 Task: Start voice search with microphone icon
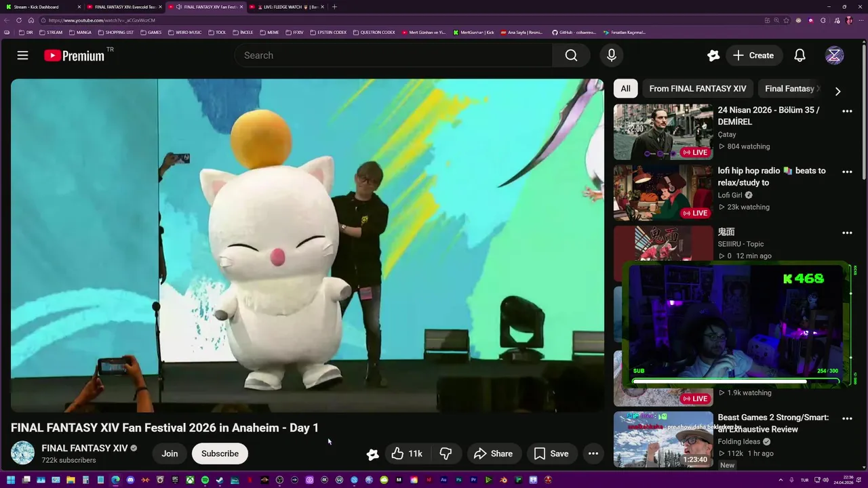612,56
